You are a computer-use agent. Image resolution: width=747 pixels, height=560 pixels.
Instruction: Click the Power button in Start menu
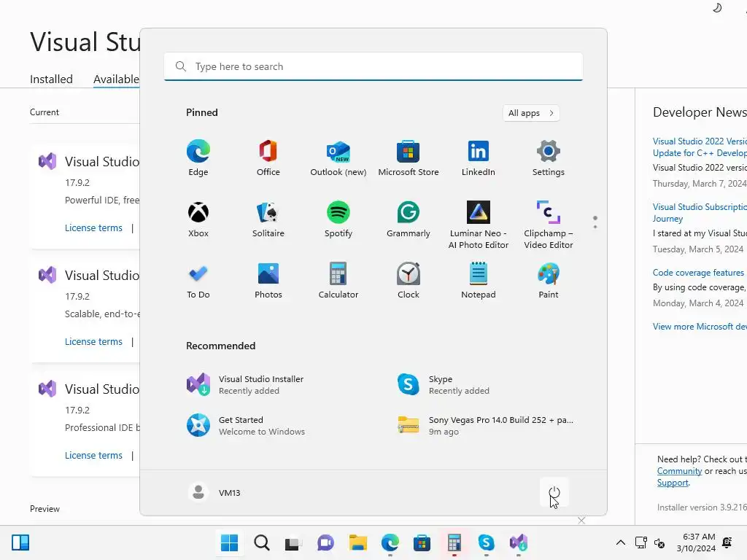point(554,492)
